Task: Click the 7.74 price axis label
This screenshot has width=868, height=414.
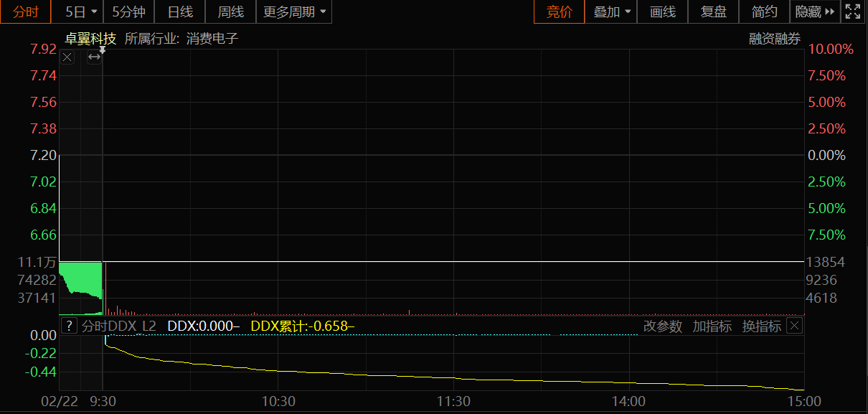Action: coord(43,76)
